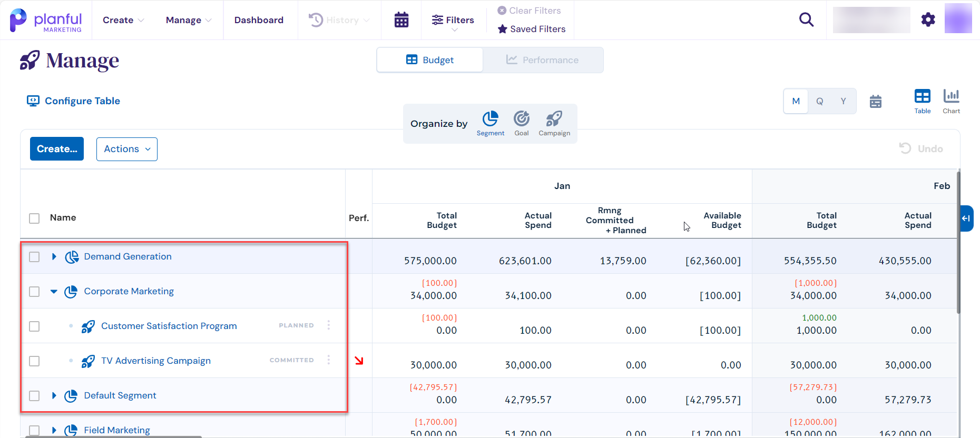The width and height of the screenshot is (980, 438).
Task: Click the Clear Filters x icon
Action: click(502, 11)
